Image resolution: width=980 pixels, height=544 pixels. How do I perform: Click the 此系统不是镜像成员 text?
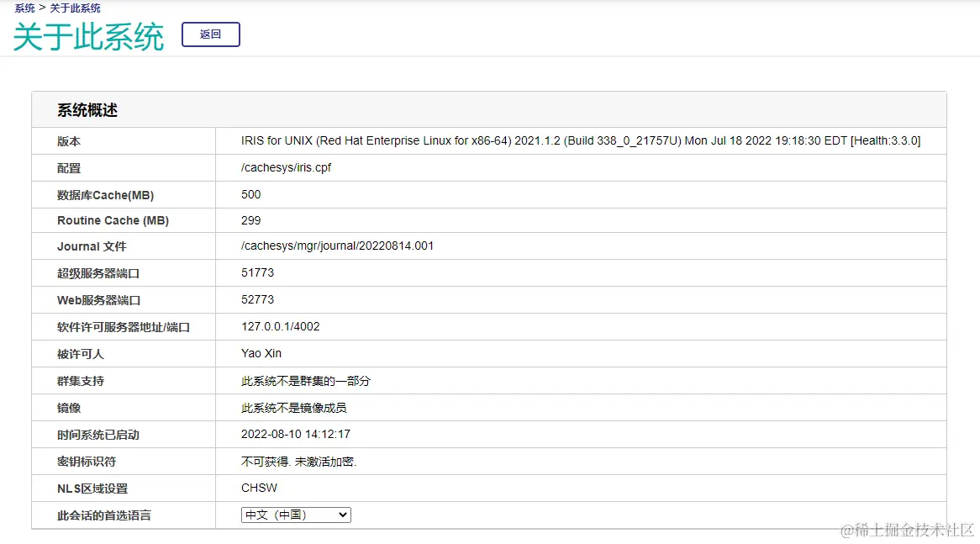(x=294, y=408)
